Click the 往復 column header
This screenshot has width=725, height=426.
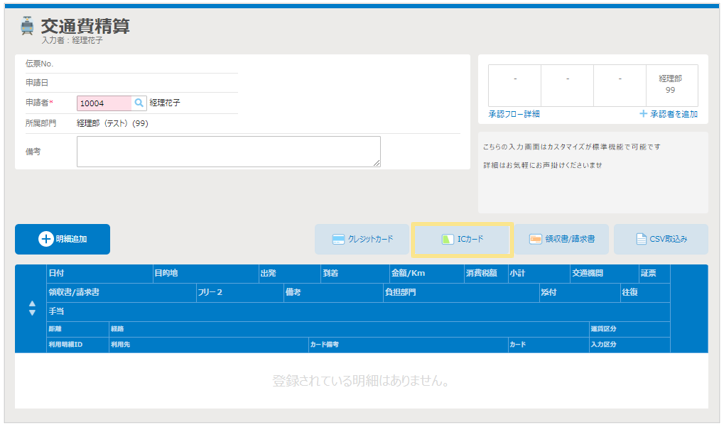[x=630, y=292]
